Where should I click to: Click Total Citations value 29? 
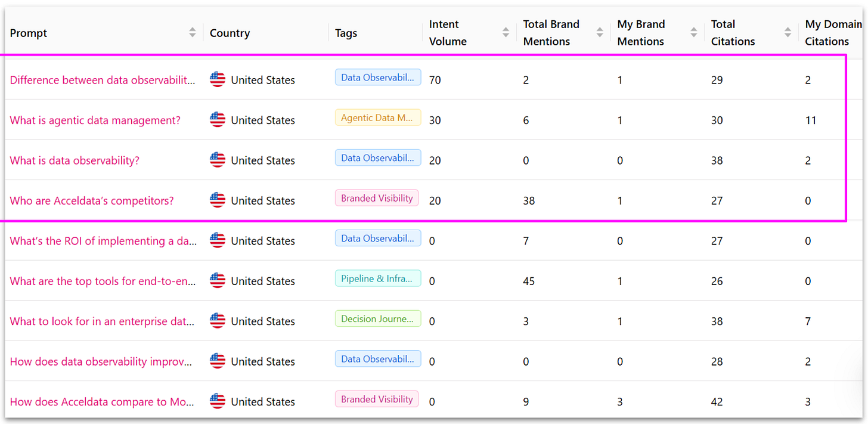717,80
